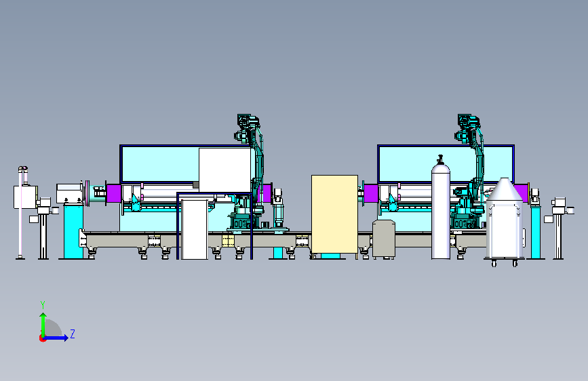Select the white upright cabinet below the blue frame
This screenshot has width=588, height=381.
coord(194,229)
